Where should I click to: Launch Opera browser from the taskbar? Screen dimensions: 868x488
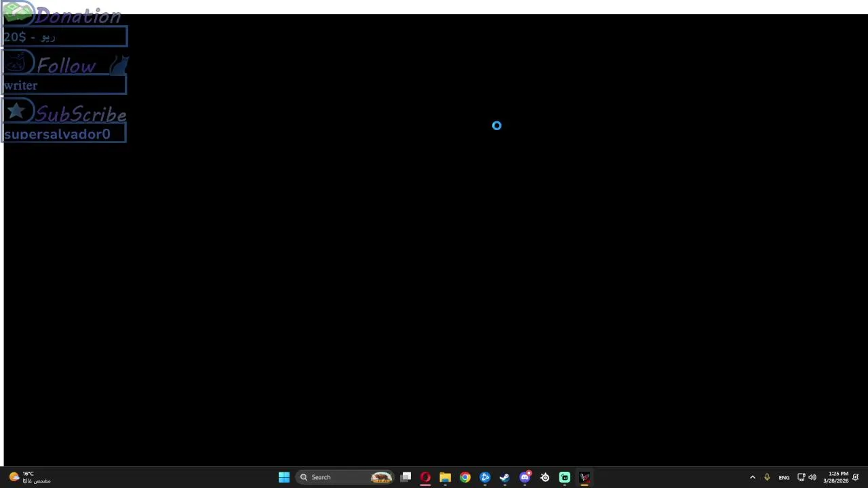tap(425, 477)
